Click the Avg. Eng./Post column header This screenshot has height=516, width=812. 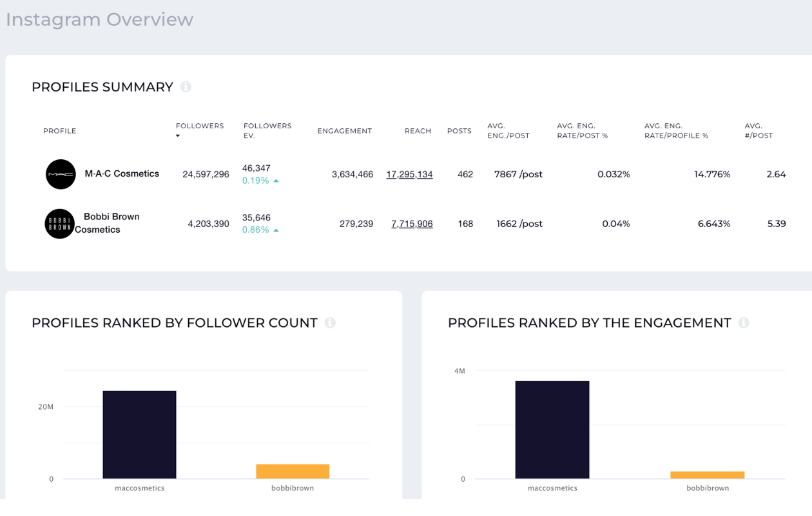coord(508,131)
